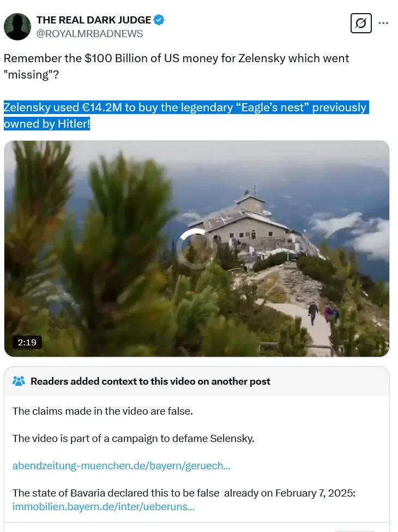Play the Eagle's Nest video
This screenshot has width=398, height=532.
197,249
